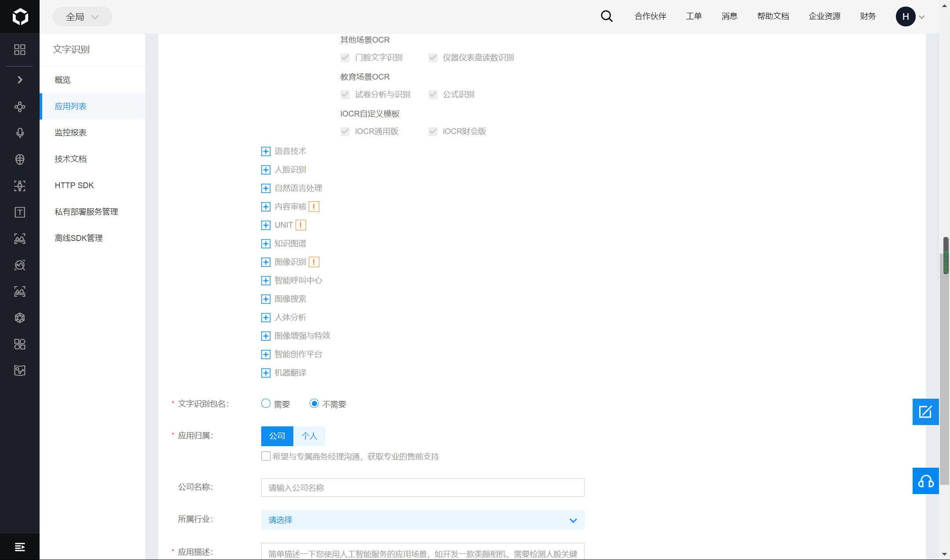Open the 全局 region dropdown
The height and width of the screenshot is (560, 950).
coord(82,17)
